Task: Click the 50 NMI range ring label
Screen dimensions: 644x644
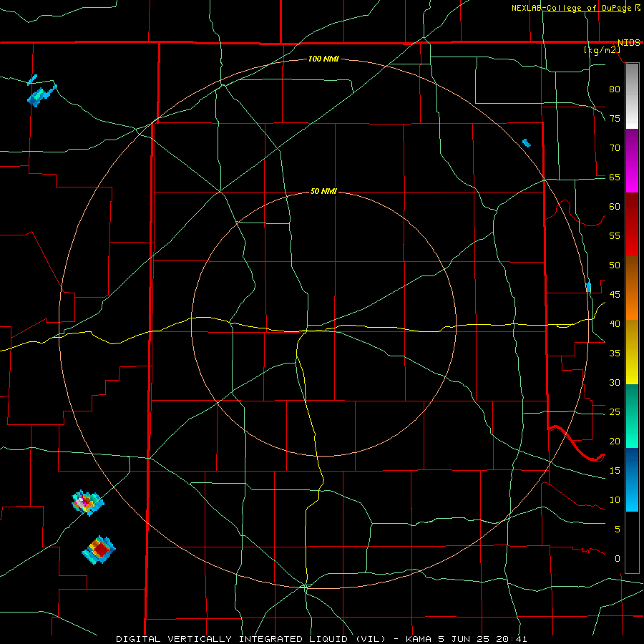Action: [x=323, y=191]
